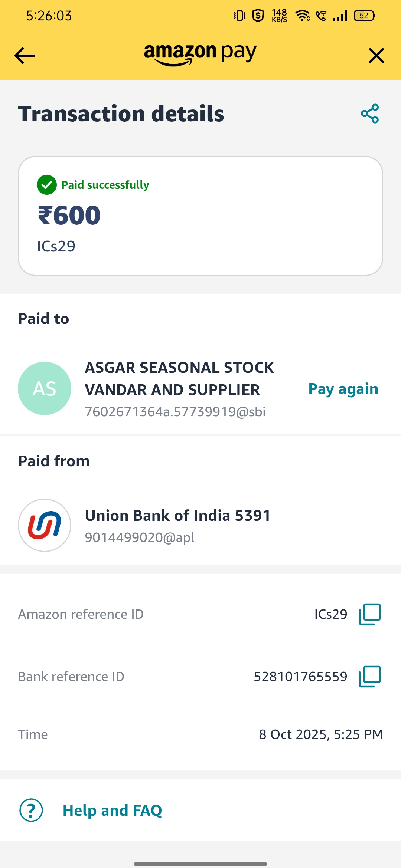401x868 pixels.
Task: Tap the Union Bank of India logo
Action: 45,525
